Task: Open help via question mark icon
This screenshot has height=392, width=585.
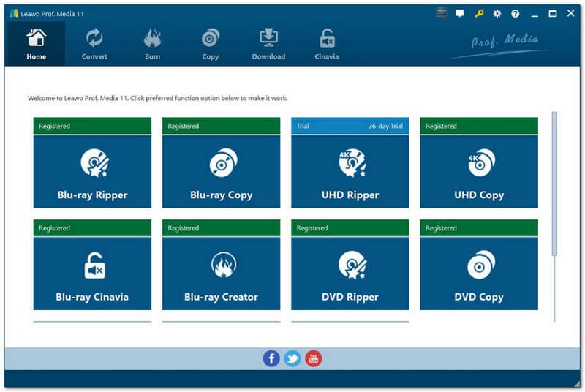Action: (x=516, y=13)
